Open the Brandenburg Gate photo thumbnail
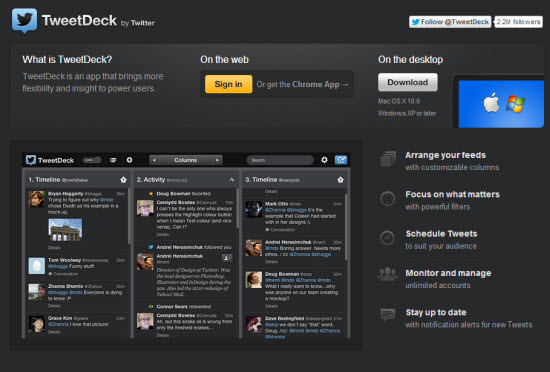This screenshot has height=372, width=550. (65, 230)
